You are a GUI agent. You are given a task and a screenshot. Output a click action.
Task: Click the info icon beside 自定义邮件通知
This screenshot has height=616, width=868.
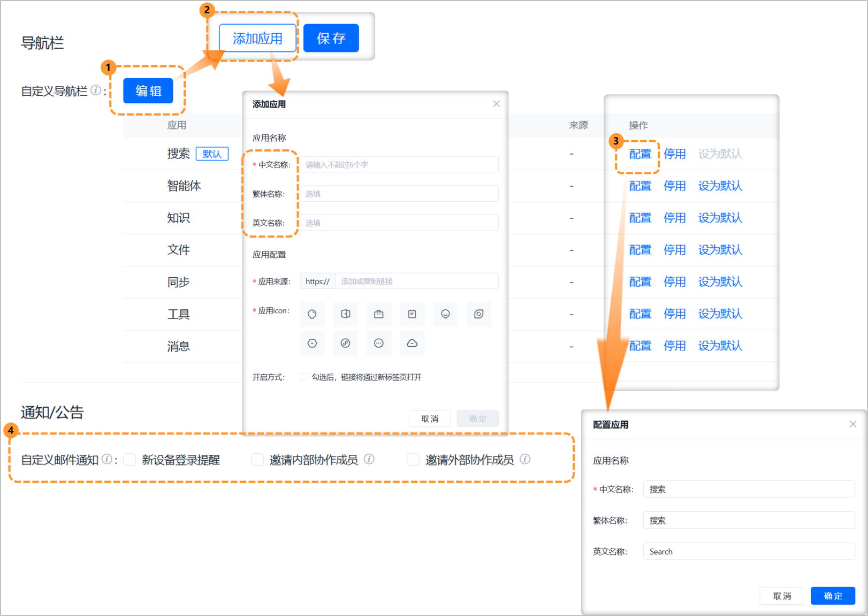(110, 458)
